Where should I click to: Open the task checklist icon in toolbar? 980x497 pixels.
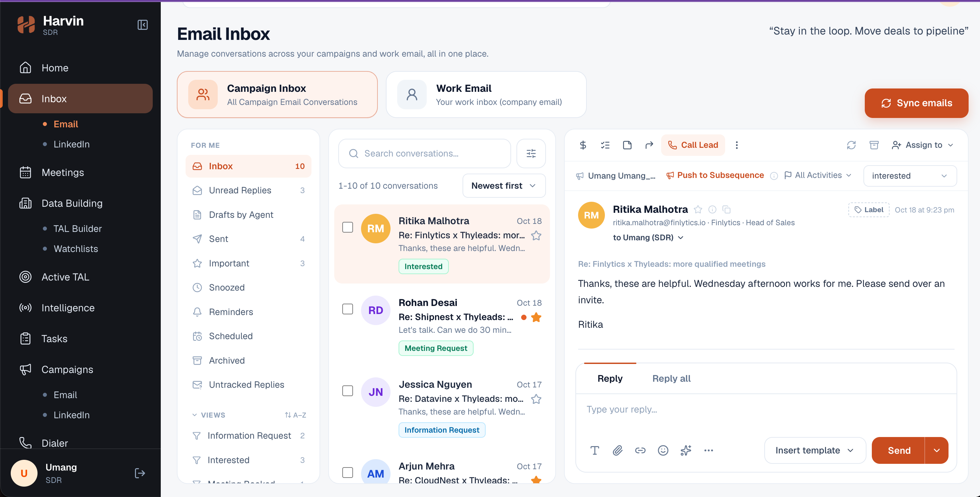click(x=605, y=145)
